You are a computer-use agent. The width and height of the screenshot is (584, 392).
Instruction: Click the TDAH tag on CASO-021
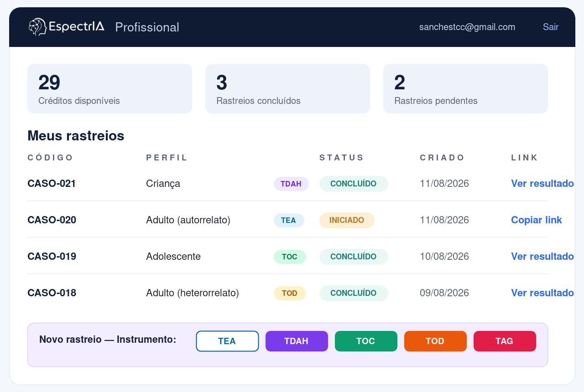pos(291,184)
